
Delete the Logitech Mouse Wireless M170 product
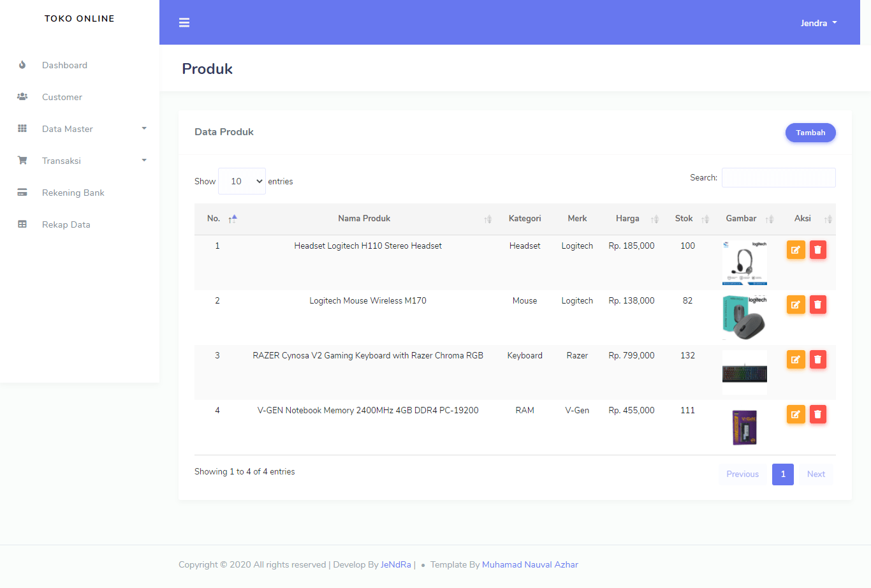point(818,305)
